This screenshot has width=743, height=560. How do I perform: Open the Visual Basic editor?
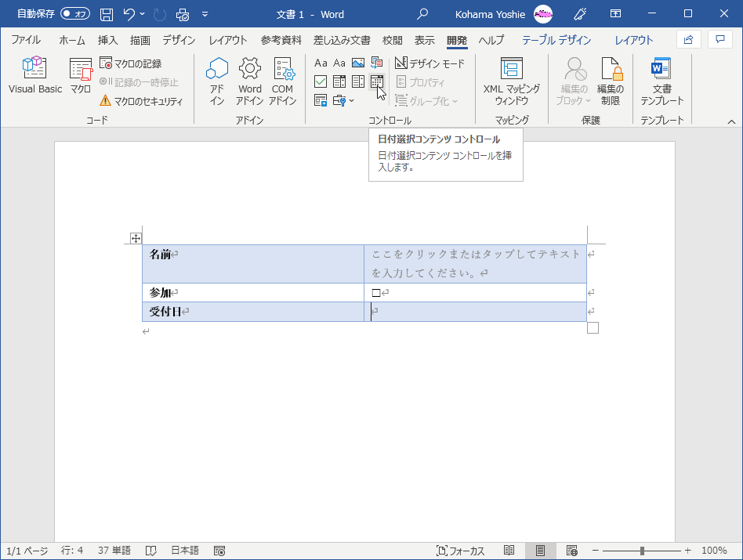[35, 75]
